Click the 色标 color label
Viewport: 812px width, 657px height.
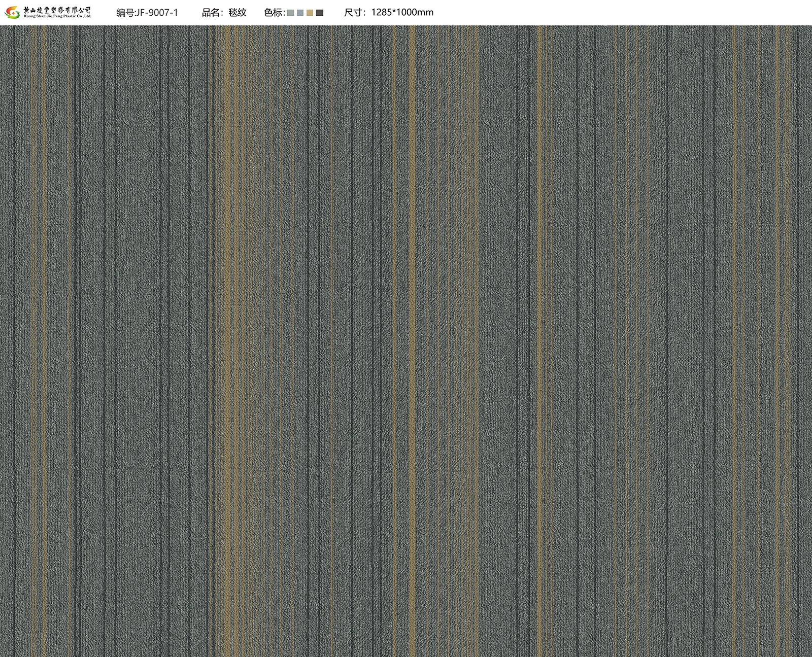pyautogui.click(x=274, y=13)
